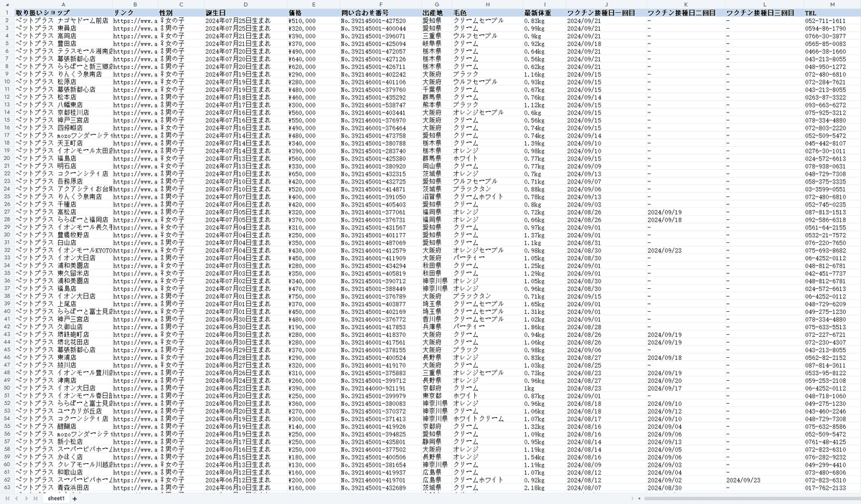Select TEL cell 017-762-2133
Image resolution: width=861 pixels, height=504 pixels.
832,488
